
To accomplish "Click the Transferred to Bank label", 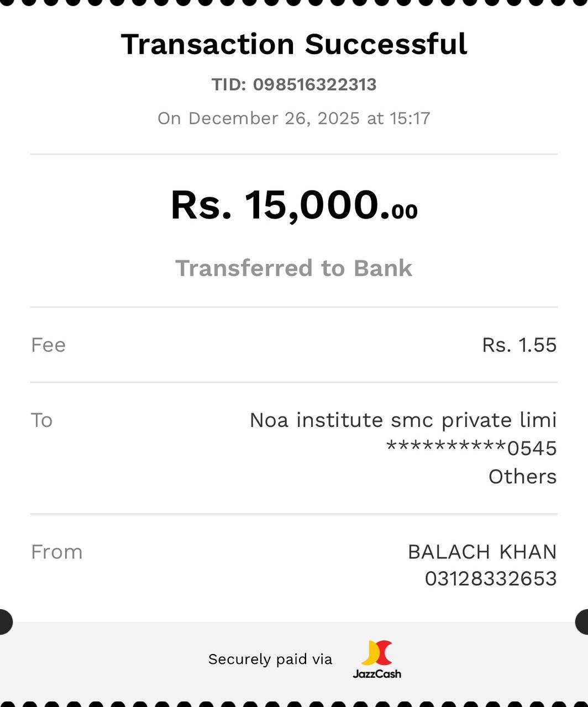I will click(x=294, y=268).
